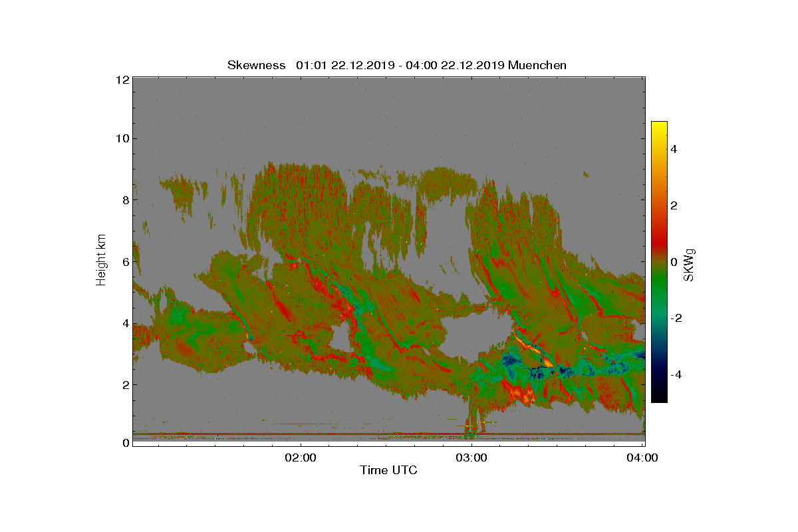
Task: Click the 'Time UTC' x-axis label
Action: 389,471
